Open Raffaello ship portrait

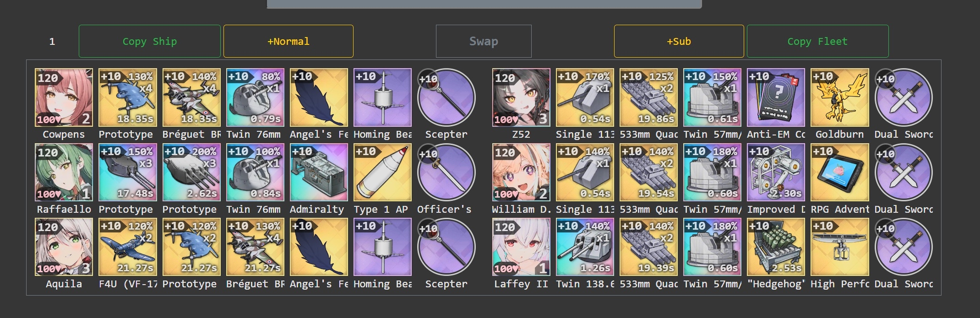pos(64,172)
